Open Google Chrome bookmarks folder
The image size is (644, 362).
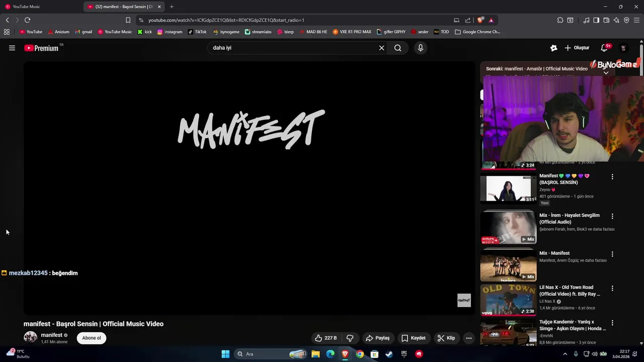point(477,32)
